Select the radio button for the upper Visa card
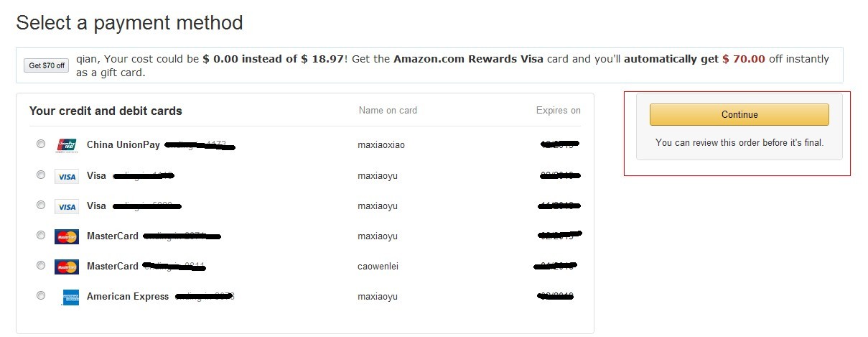This screenshot has width=868, height=337. point(41,175)
